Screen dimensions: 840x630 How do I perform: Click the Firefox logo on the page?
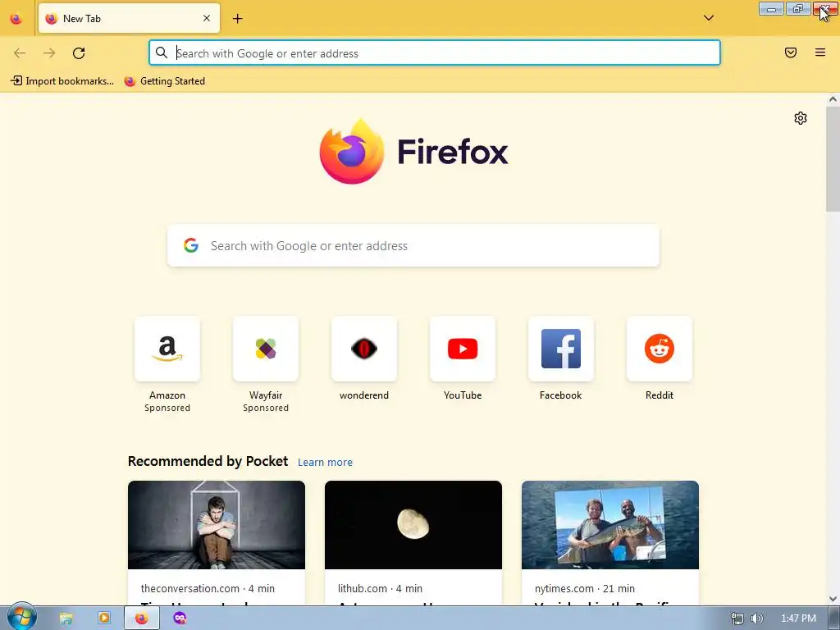pos(413,152)
